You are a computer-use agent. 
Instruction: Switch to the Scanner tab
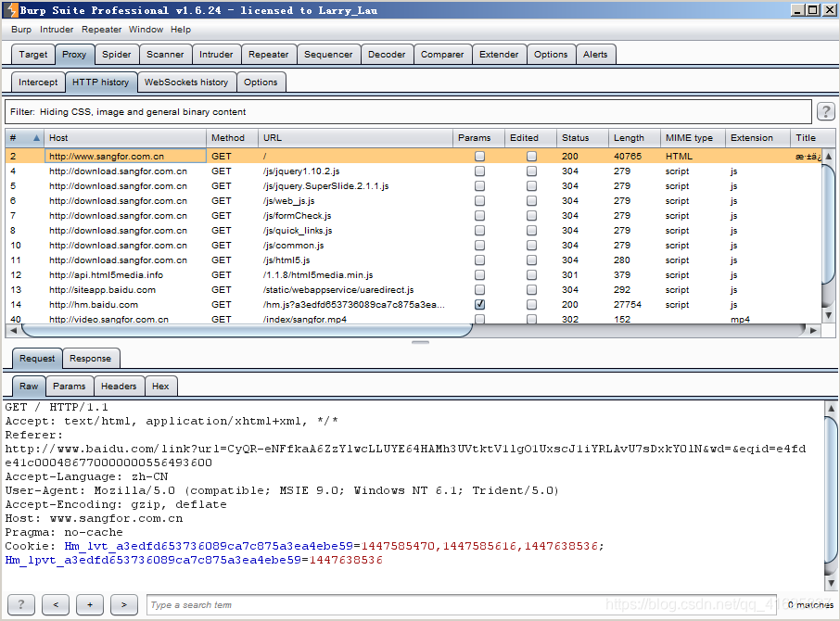tap(165, 54)
